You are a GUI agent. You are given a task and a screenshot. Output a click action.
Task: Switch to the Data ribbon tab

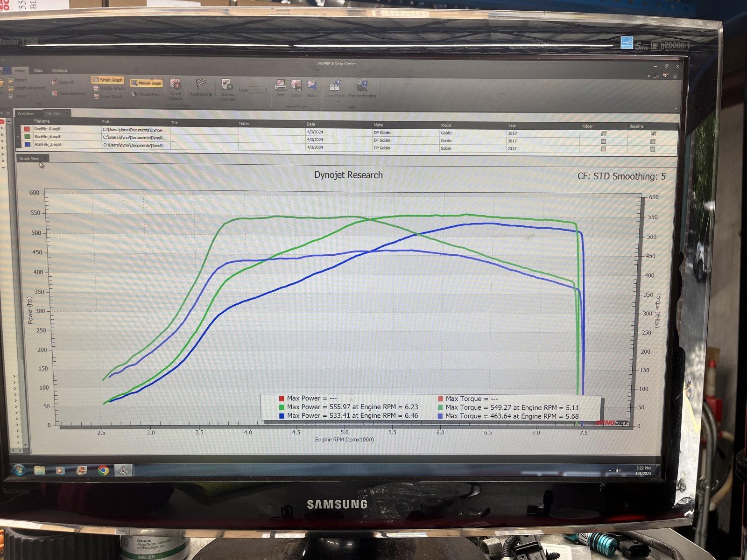38,70
